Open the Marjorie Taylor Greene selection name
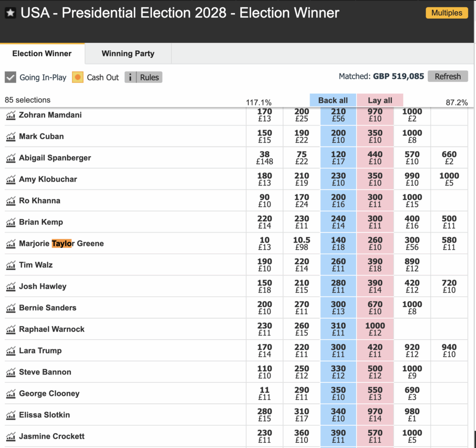 pyautogui.click(x=61, y=244)
